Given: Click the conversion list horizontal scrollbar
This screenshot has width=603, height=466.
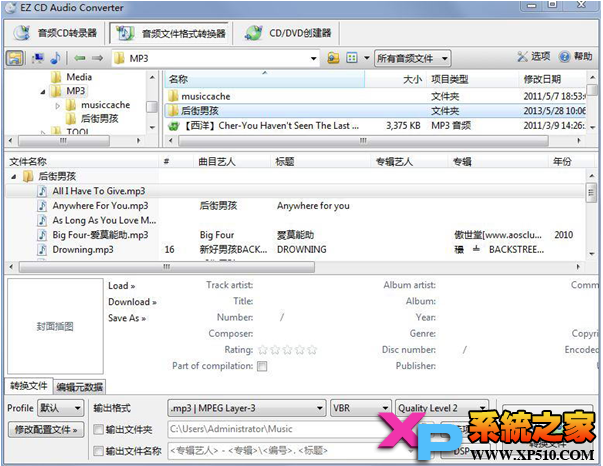Looking at the screenshot, I should (167, 267).
